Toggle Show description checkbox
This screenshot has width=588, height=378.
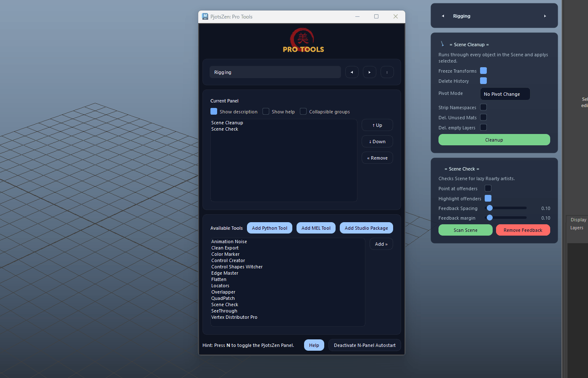click(214, 111)
